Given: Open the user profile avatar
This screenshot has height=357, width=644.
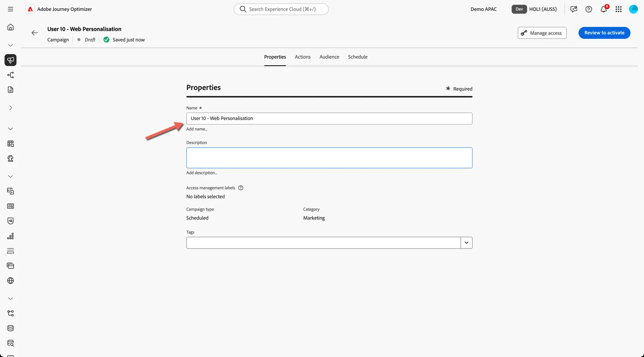Looking at the screenshot, I should coord(634,9).
